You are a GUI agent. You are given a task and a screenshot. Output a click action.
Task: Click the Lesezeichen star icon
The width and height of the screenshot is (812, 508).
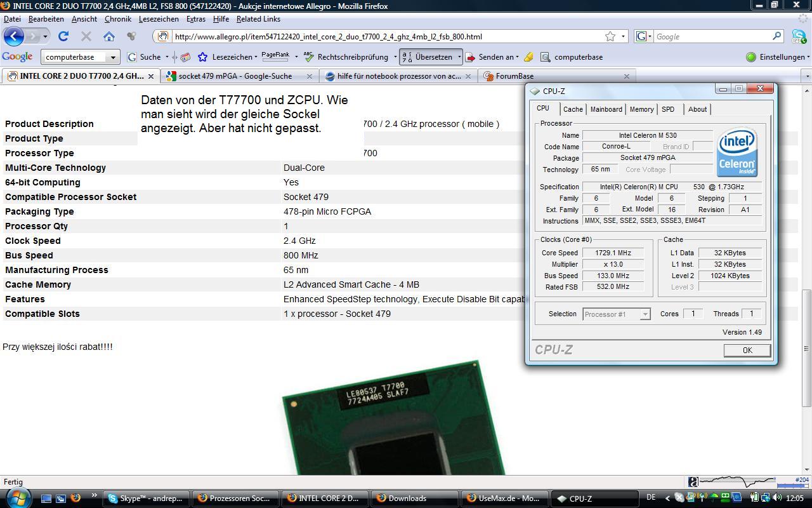point(202,57)
